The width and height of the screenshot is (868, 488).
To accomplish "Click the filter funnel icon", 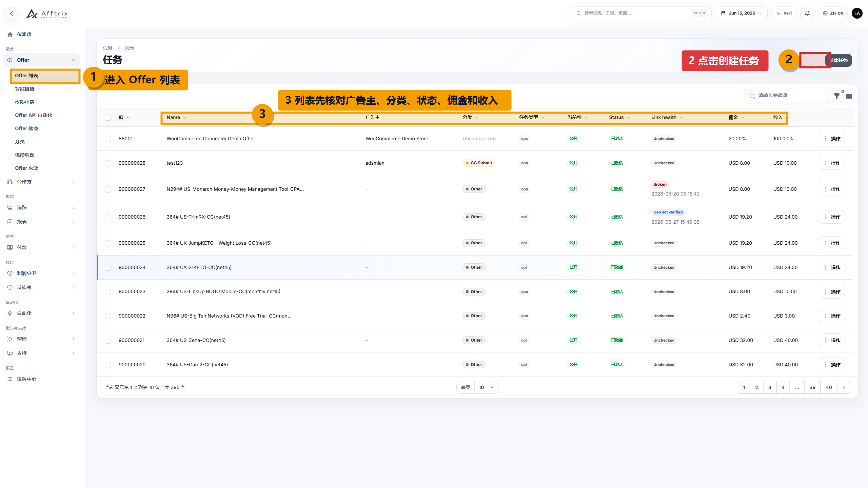I will coord(837,96).
